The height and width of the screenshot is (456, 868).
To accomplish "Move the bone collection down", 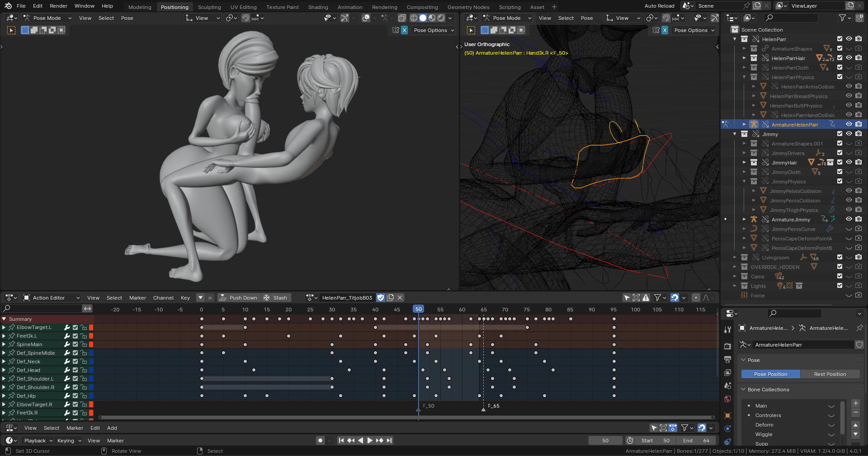I will pos(855,434).
